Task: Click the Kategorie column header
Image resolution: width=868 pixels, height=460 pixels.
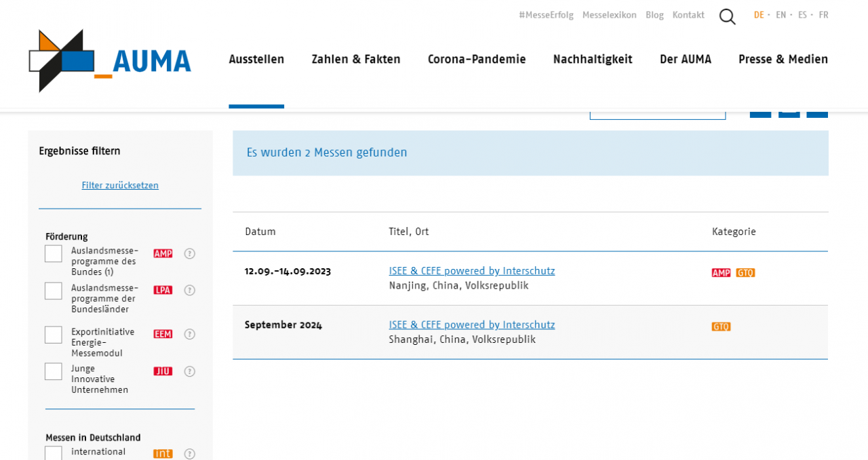Action: click(x=734, y=232)
